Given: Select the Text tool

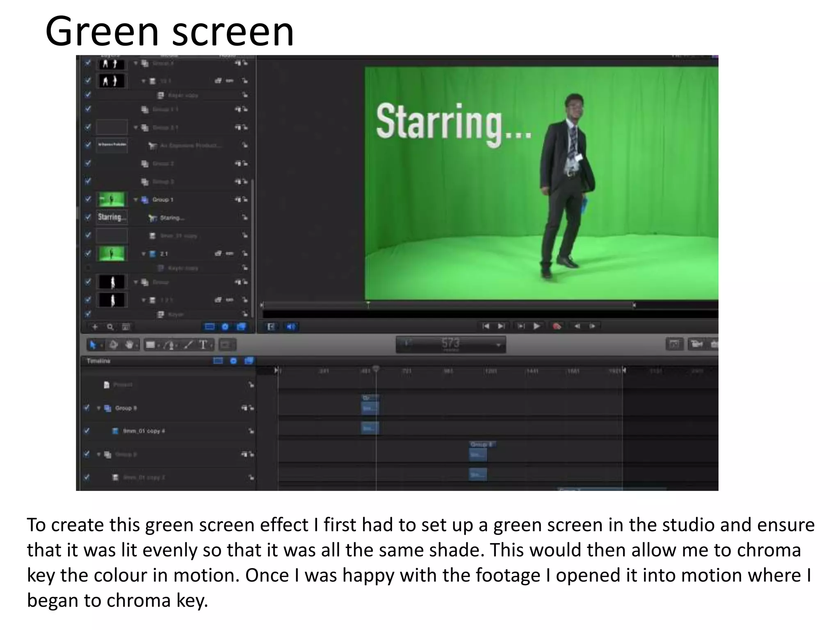Looking at the screenshot, I should pos(203,345).
